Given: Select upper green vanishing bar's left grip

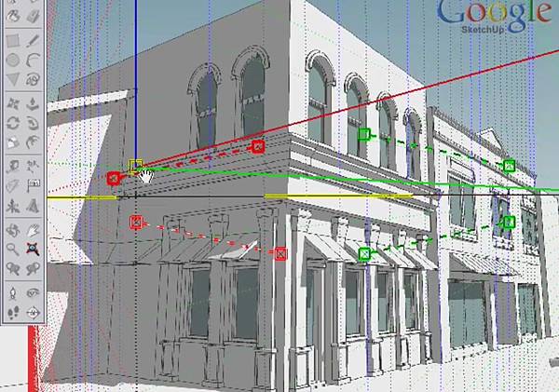Looking at the screenshot, I should pos(364,134).
